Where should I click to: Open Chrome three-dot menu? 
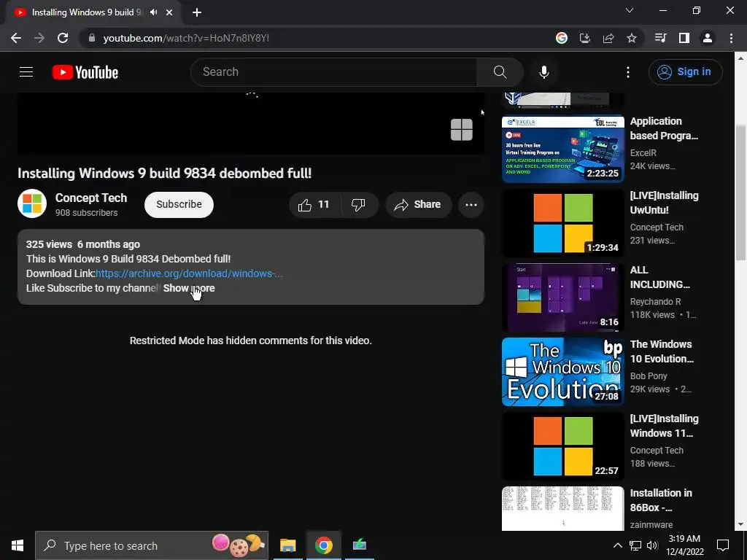(731, 38)
